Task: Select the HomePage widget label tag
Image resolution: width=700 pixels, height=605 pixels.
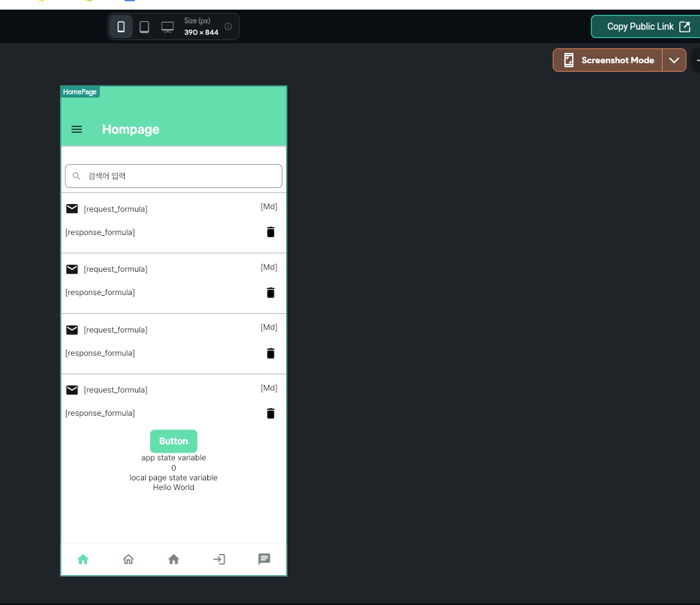Action: pos(80,92)
